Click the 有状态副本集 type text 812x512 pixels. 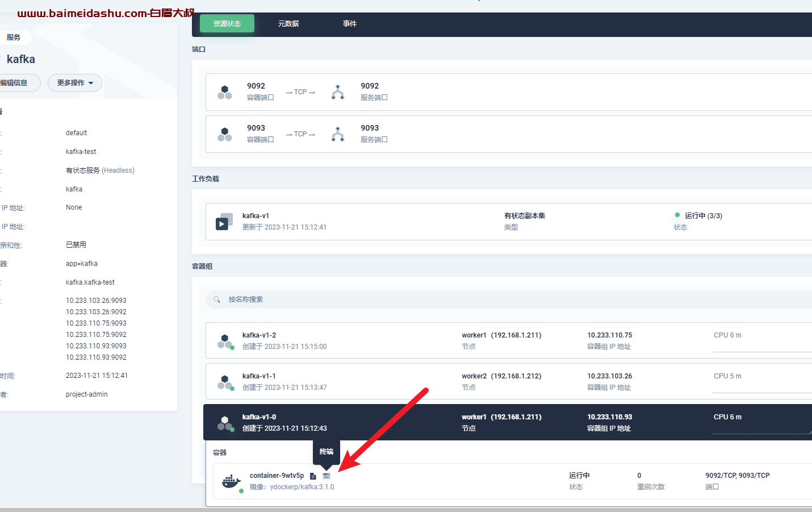(525, 216)
